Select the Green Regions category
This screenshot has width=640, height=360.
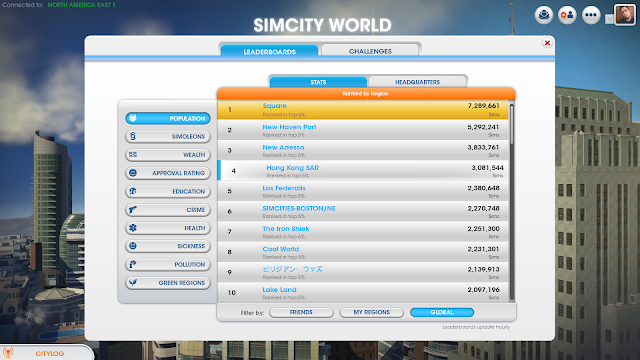pyautogui.click(x=168, y=283)
